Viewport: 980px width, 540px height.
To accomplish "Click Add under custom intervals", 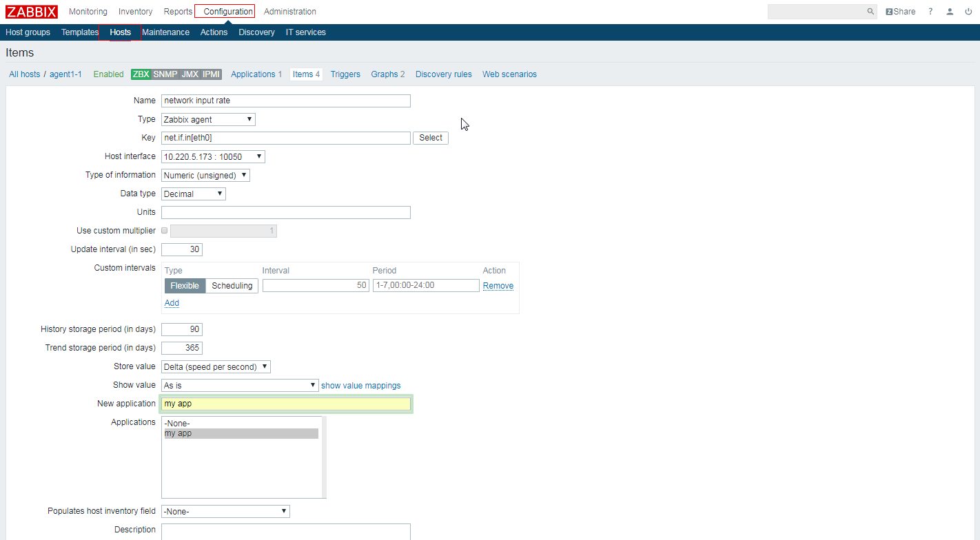I will 172,303.
